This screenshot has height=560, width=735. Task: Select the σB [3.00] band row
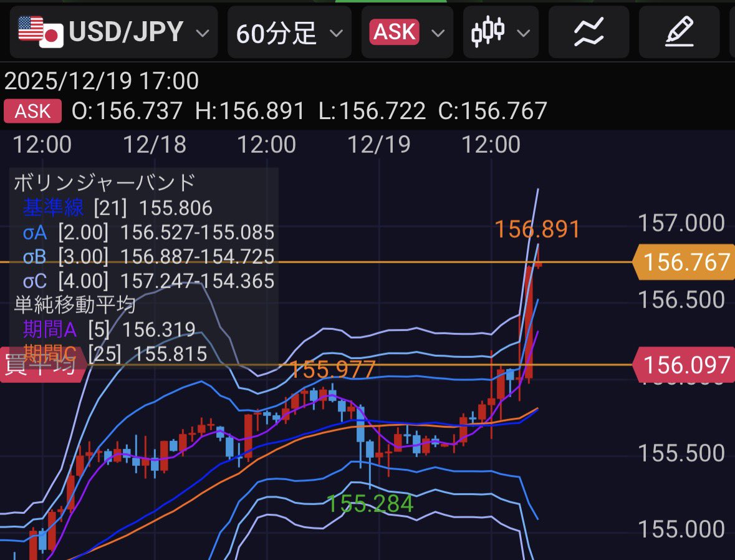coord(148,256)
